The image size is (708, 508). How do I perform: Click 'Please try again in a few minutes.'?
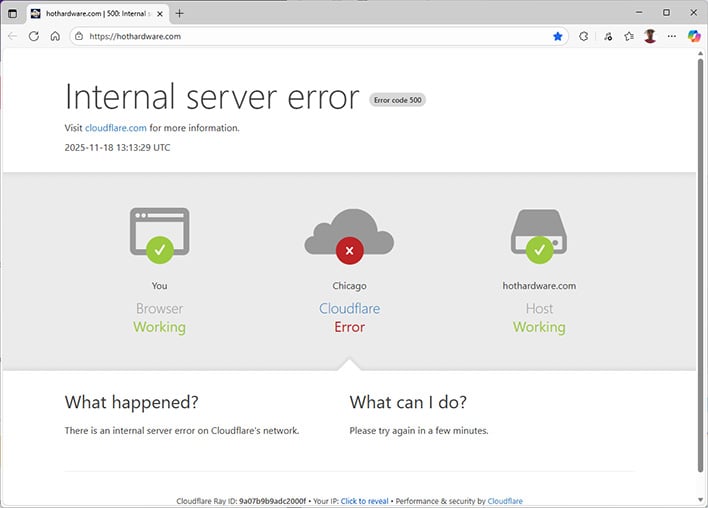click(x=419, y=431)
